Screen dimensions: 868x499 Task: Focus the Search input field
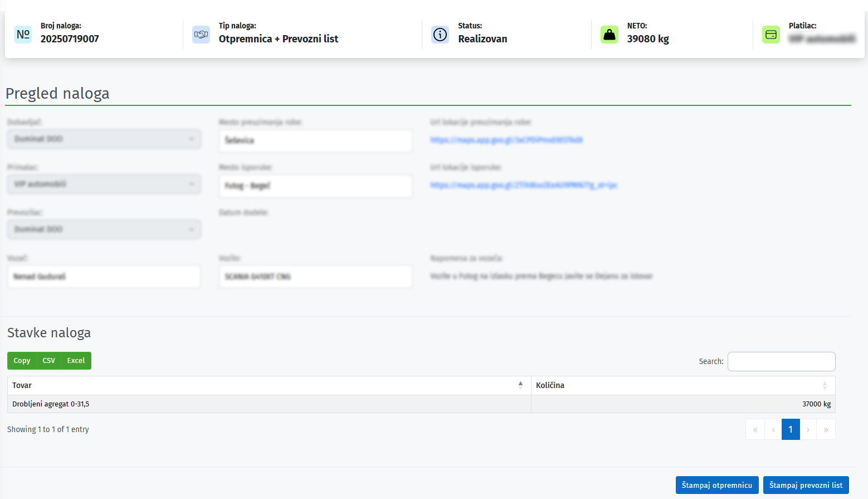[781, 361]
